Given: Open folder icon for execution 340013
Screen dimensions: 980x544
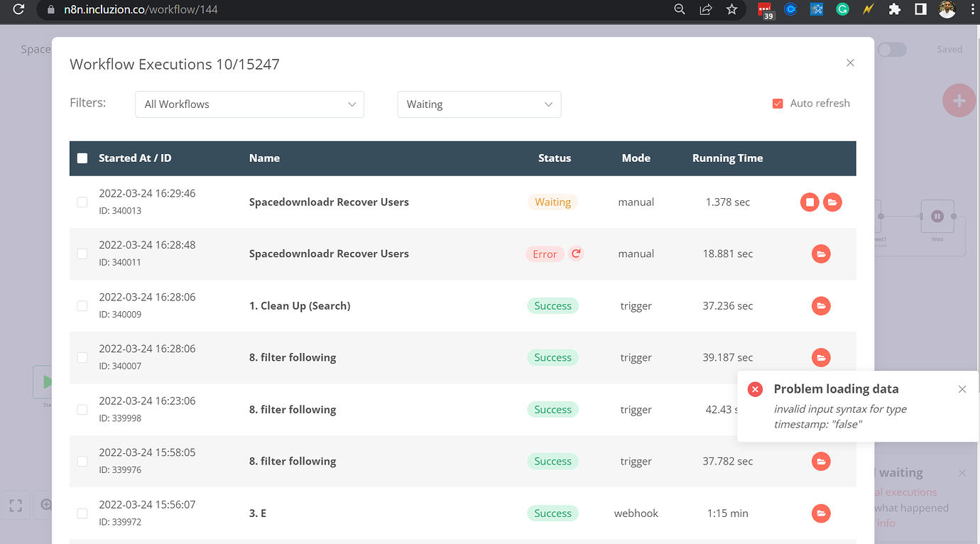Looking at the screenshot, I should pyautogui.click(x=832, y=202).
